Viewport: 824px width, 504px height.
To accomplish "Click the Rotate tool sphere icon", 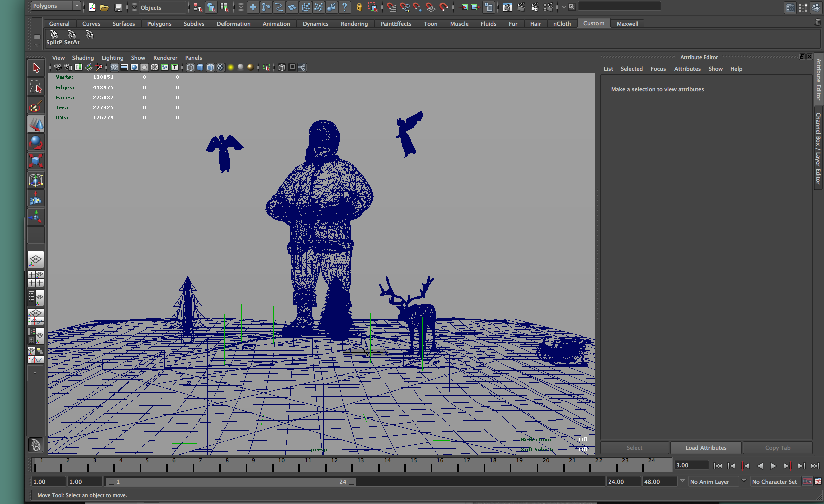I will click(x=36, y=142).
